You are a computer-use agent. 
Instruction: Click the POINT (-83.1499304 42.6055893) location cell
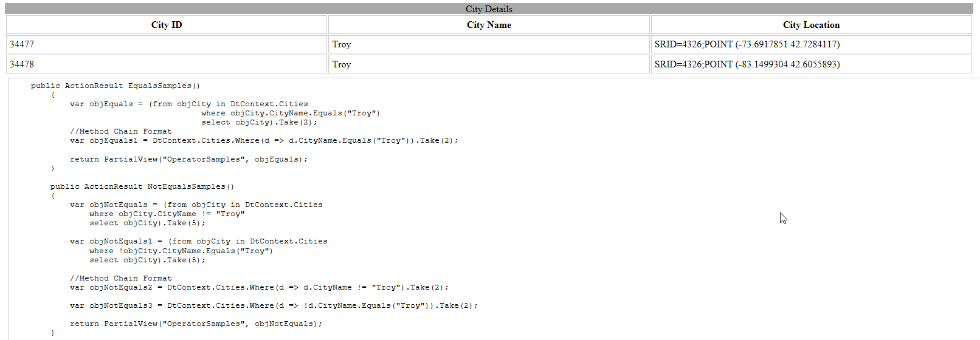811,64
